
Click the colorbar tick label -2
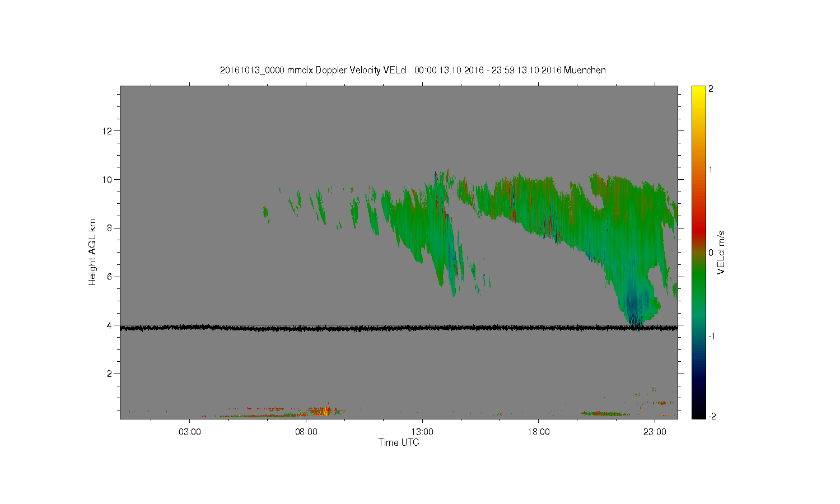[711, 416]
